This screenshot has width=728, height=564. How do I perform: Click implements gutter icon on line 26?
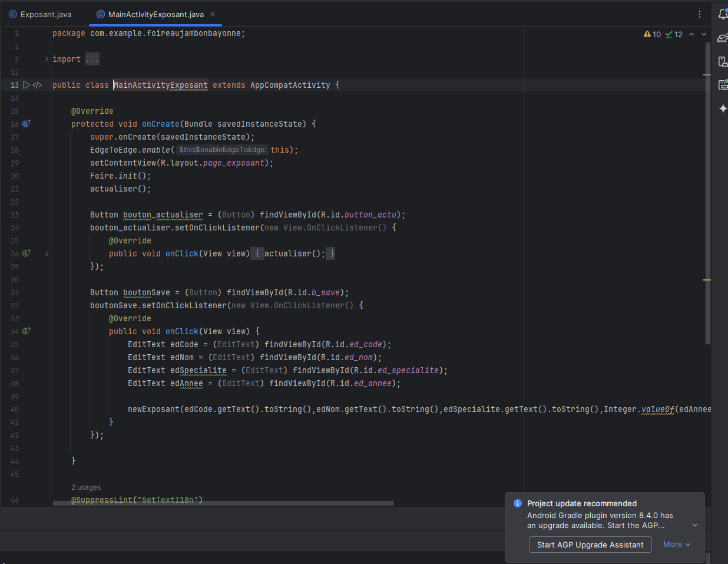click(26, 253)
